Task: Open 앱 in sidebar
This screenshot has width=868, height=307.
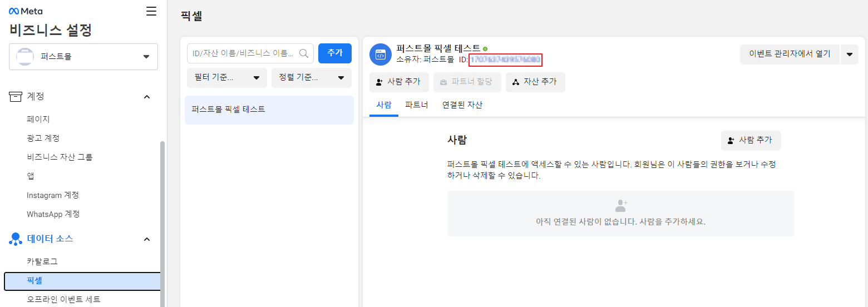Action: [31, 176]
